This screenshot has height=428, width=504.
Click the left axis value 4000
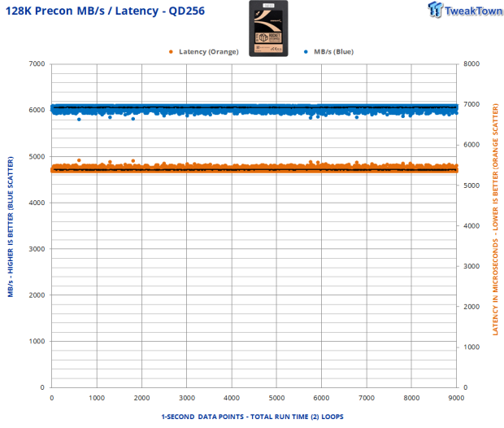(x=37, y=203)
